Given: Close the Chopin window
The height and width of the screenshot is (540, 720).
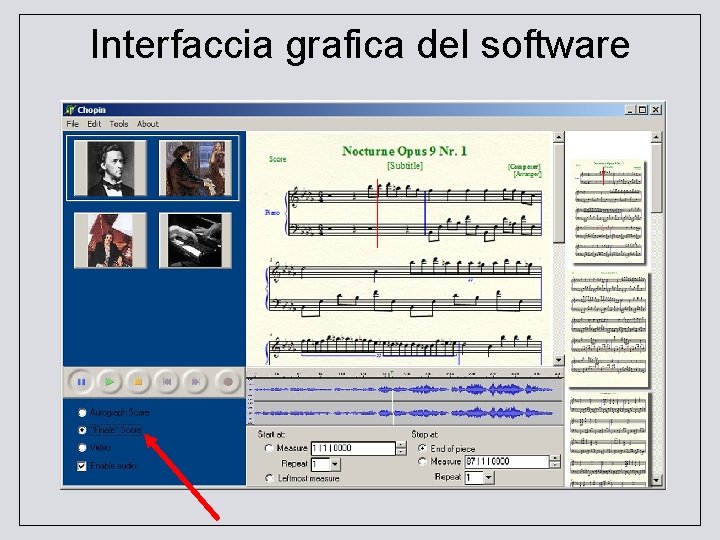Looking at the screenshot, I should (656, 110).
